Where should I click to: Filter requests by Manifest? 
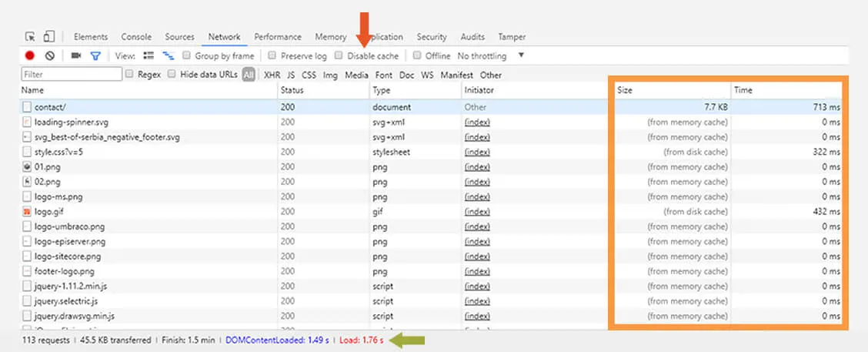tap(456, 75)
